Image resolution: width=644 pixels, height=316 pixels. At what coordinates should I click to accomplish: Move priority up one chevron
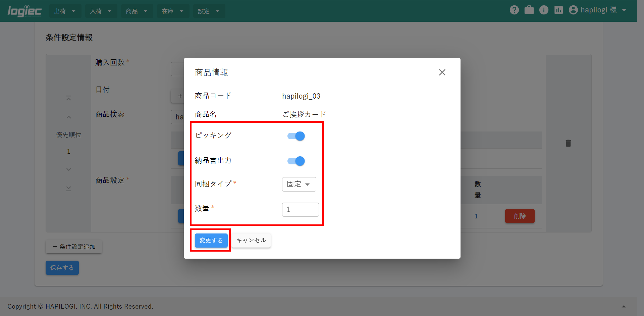tap(68, 117)
